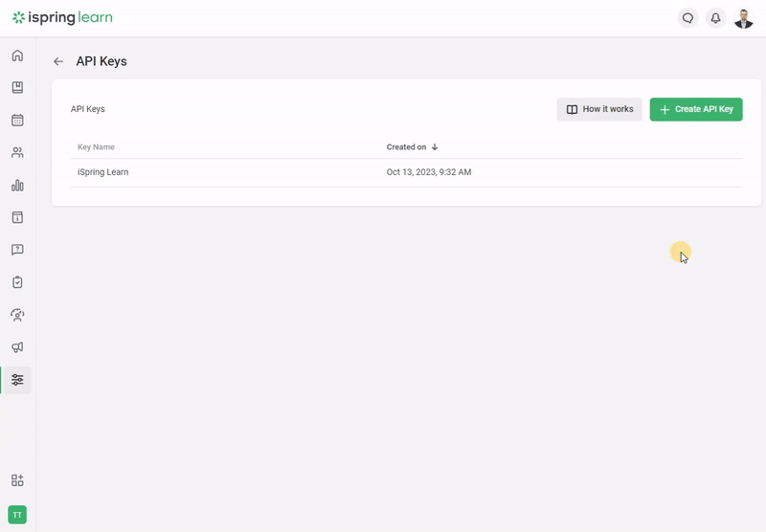Open the calendar icon in sidebar
The width and height of the screenshot is (766, 532).
point(17,121)
